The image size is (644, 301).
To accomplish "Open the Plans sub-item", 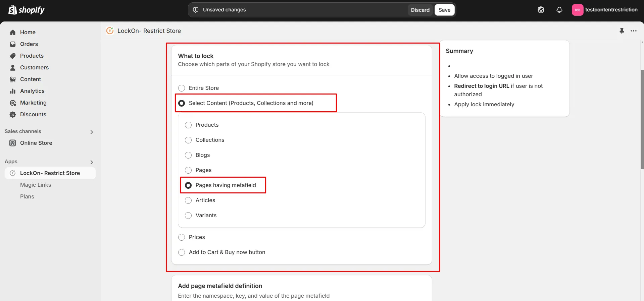I will tap(27, 196).
